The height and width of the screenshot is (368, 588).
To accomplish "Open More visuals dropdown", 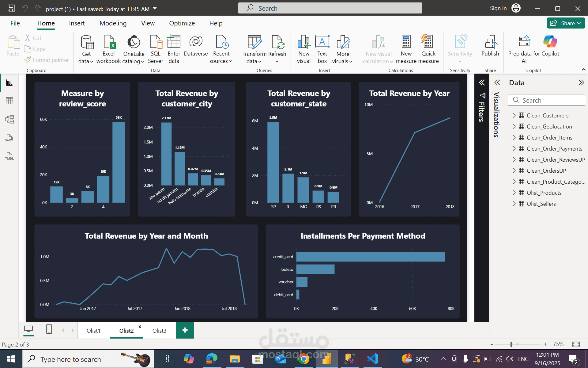I will tap(342, 49).
